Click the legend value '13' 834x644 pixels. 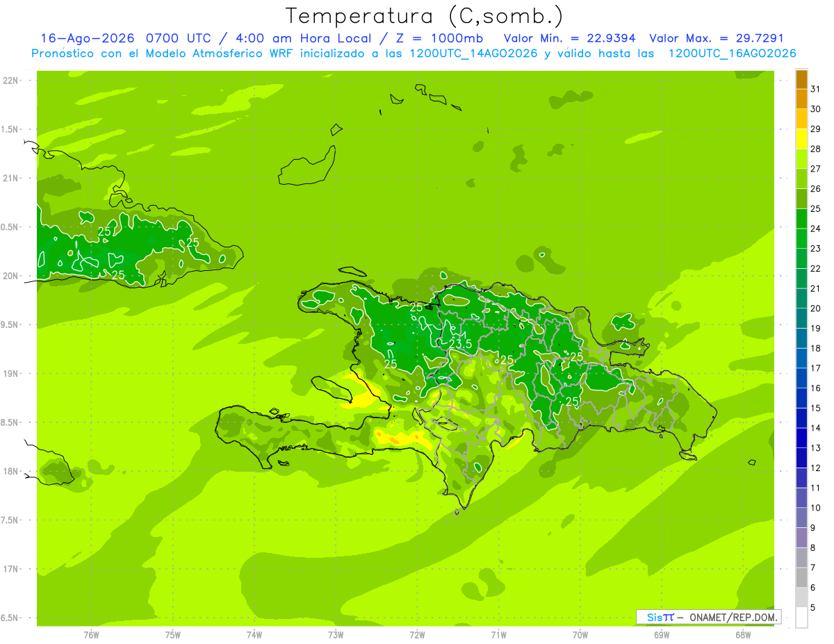coord(815,447)
